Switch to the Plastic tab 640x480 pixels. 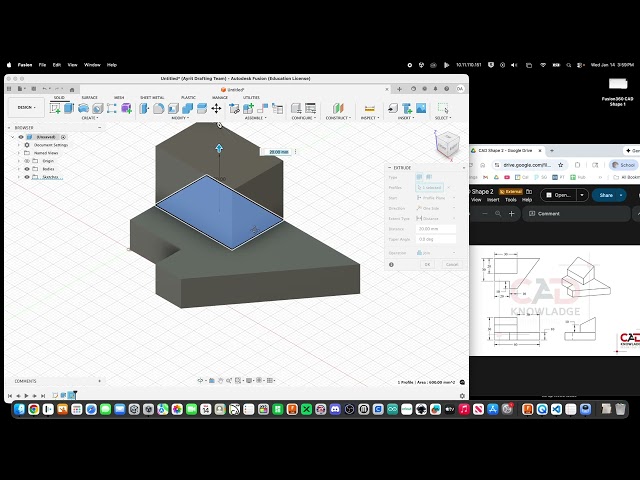pos(188,98)
